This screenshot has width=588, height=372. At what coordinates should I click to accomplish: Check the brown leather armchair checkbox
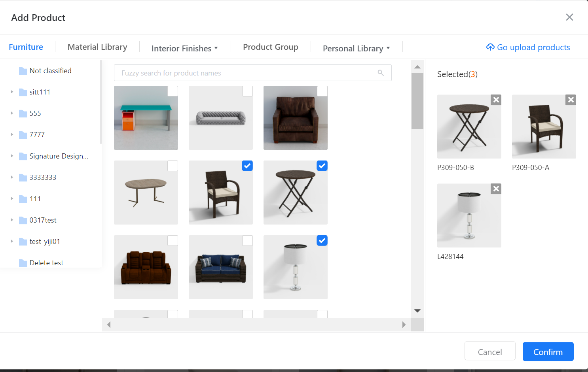pos(322,91)
